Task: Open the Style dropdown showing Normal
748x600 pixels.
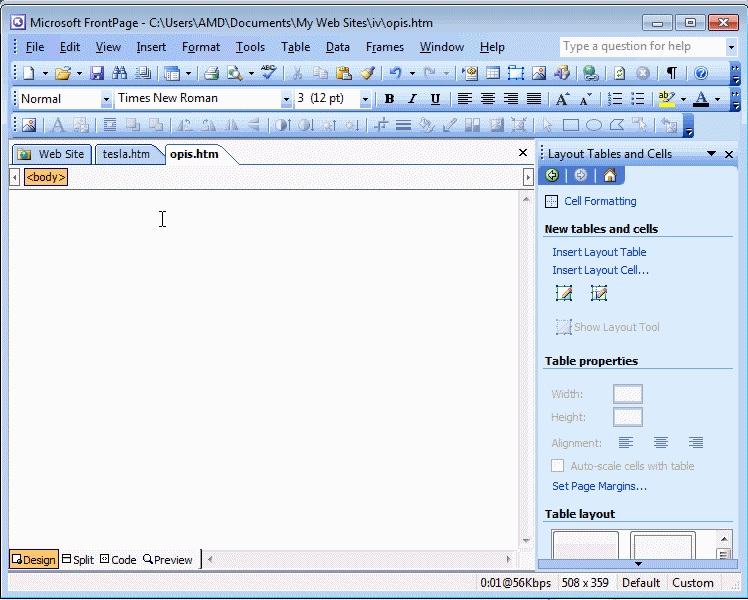Action: (106, 99)
